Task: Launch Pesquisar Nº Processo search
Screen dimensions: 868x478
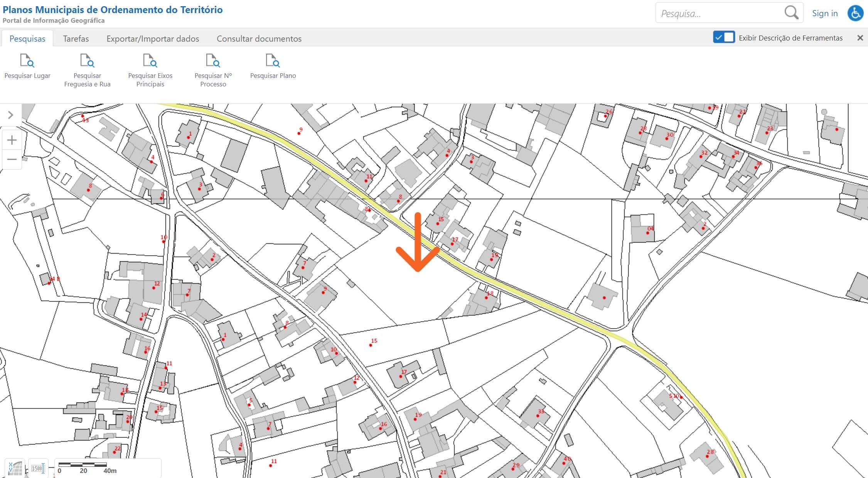Action: (x=213, y=71)
